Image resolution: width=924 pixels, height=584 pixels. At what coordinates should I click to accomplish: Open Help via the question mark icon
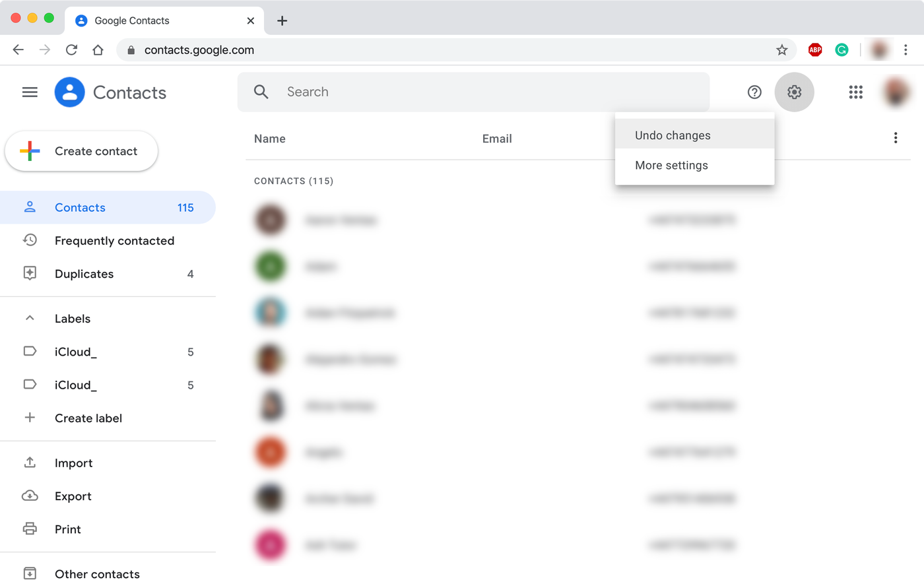click(754, 92)
